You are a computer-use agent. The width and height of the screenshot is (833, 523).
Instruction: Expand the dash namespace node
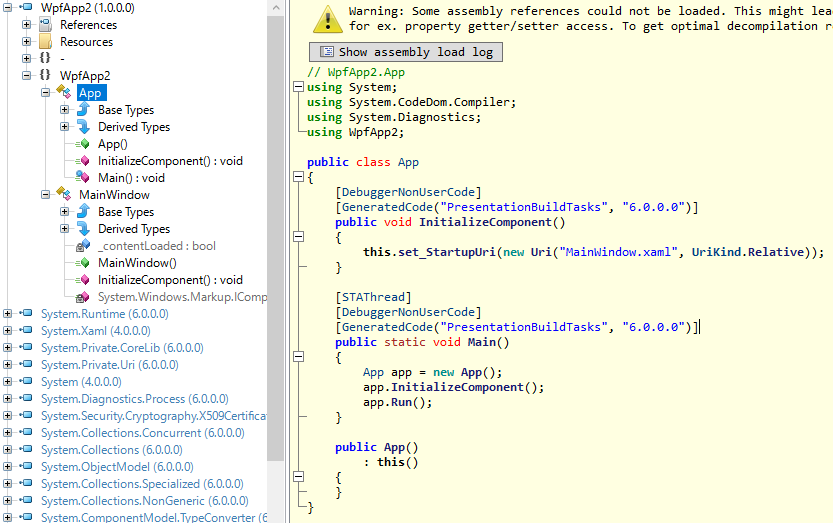coord(27,58)
